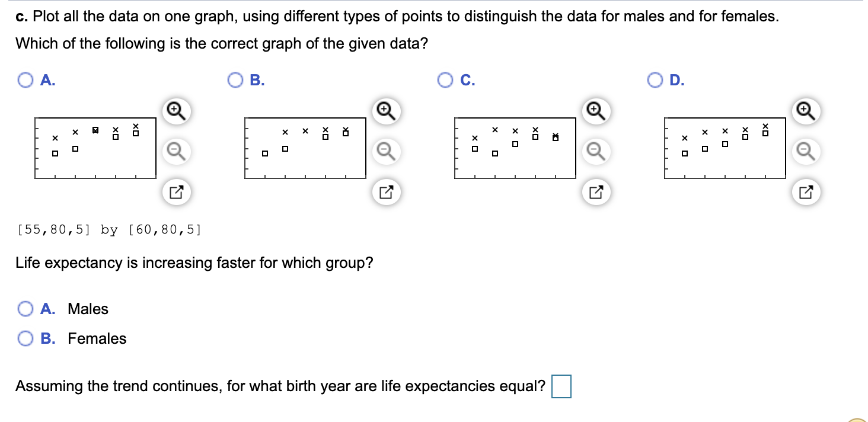The height and width of the screenshot is (422, 868).
Task: Zoom out on graph D
Action: pos(806,151)
